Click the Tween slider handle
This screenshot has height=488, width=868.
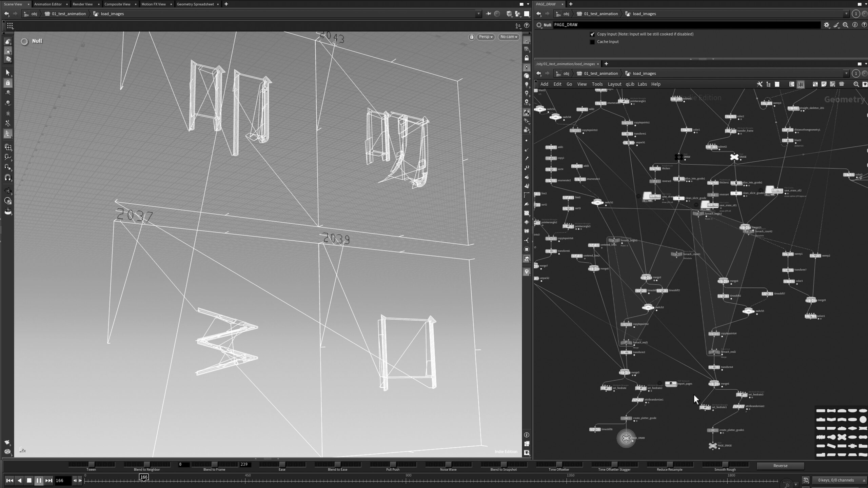(91, 464)
